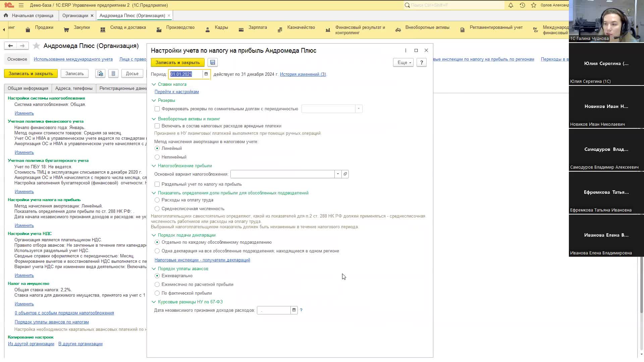Collapse the Резервы group
Screen dimensions: 644x362
[x=154, y=101]
